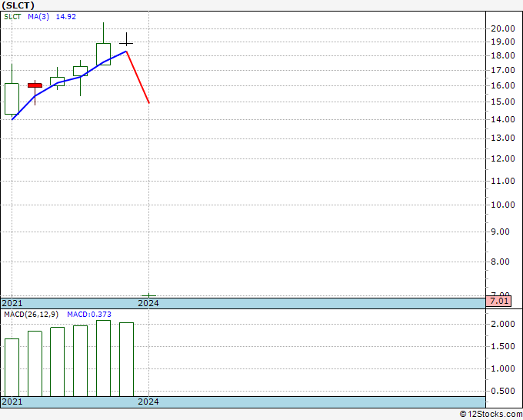523x420 pixels.
Task: Click the 2024 label on price time axis
Action: (x=148, y=303)
